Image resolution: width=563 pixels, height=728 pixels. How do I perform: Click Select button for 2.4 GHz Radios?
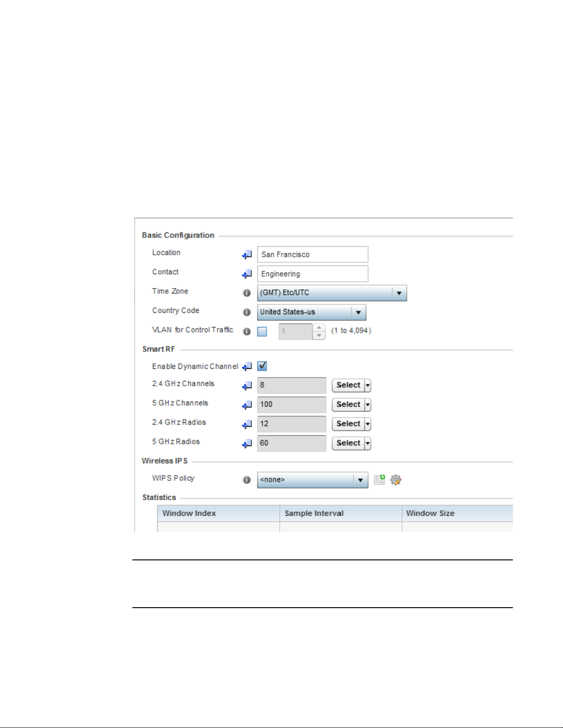(348, 424)
